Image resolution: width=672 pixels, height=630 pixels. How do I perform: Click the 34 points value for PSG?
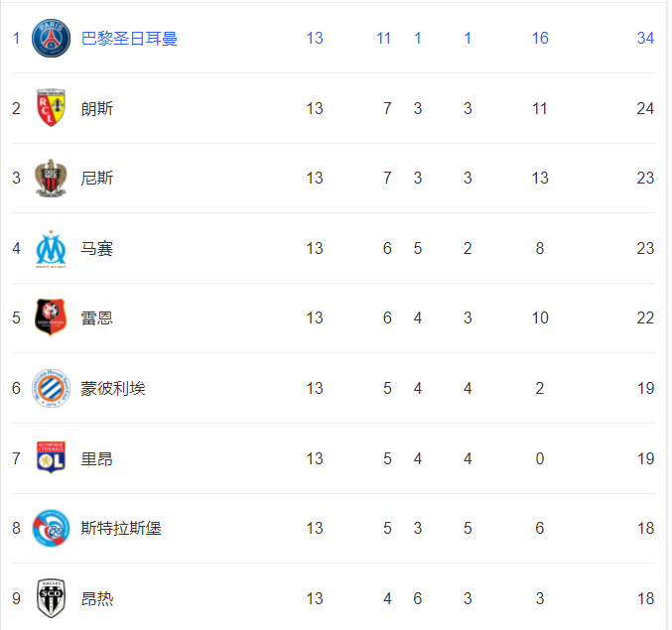coord(645,38)
